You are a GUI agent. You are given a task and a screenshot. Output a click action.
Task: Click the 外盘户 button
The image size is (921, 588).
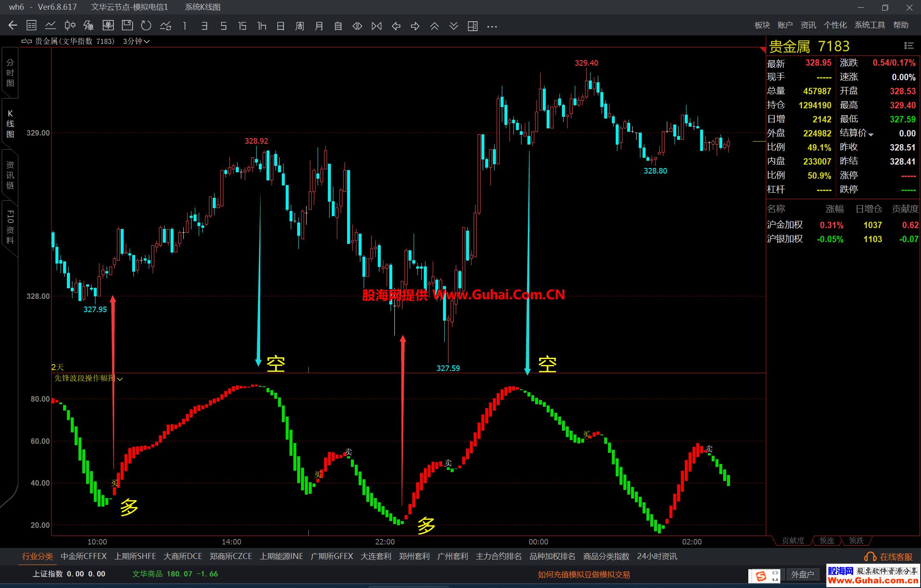(x=802, y=575)
